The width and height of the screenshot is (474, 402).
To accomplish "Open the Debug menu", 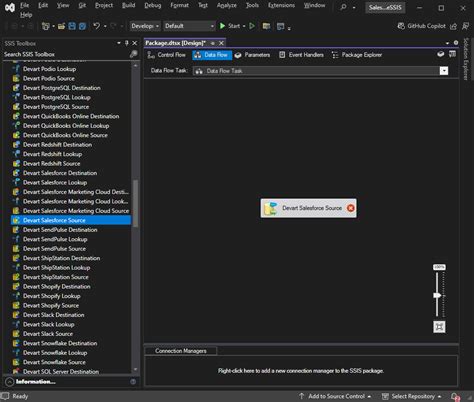I will coord(153,5).
